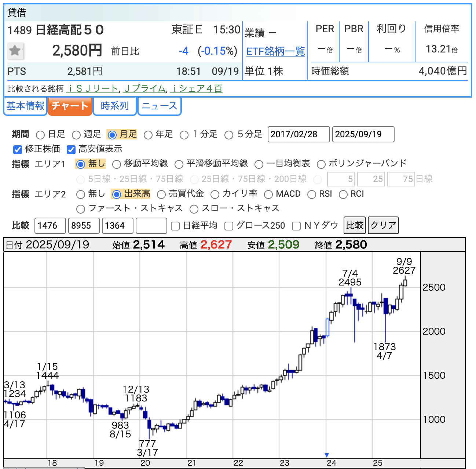Switch to the 基本情報 tab
476x469 pixels.
(25, 106)
